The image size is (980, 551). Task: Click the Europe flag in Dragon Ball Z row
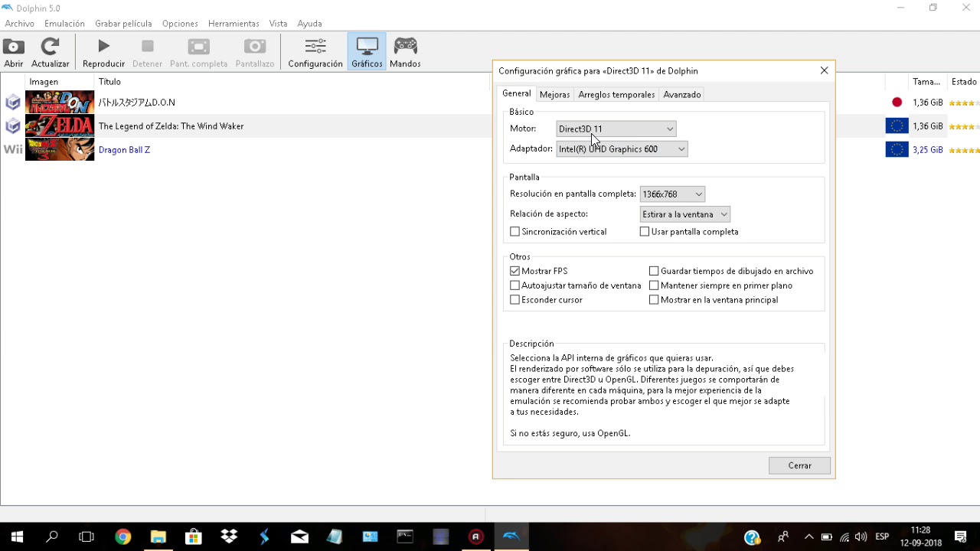coord(897,149)
